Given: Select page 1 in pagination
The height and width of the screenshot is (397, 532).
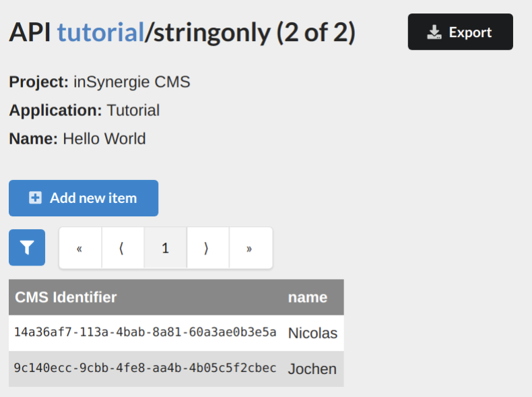Looking at the screenshot, I should [x=165, y=248].
